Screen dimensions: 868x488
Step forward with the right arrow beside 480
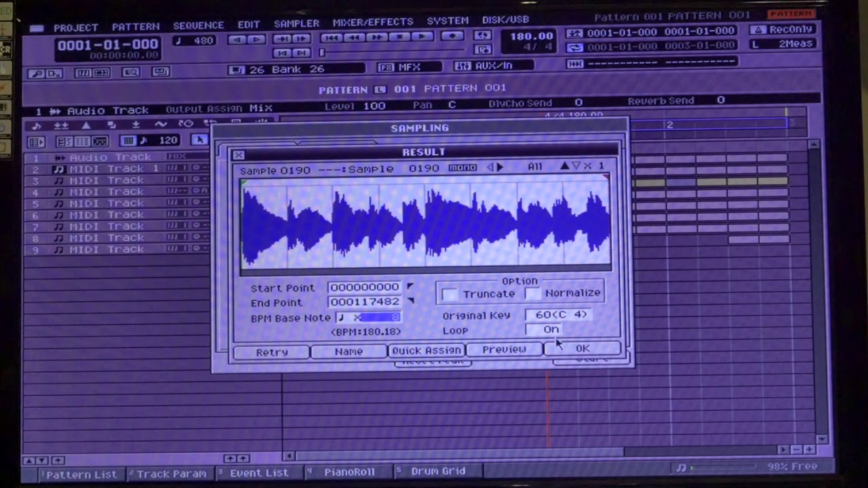(256, 40)
